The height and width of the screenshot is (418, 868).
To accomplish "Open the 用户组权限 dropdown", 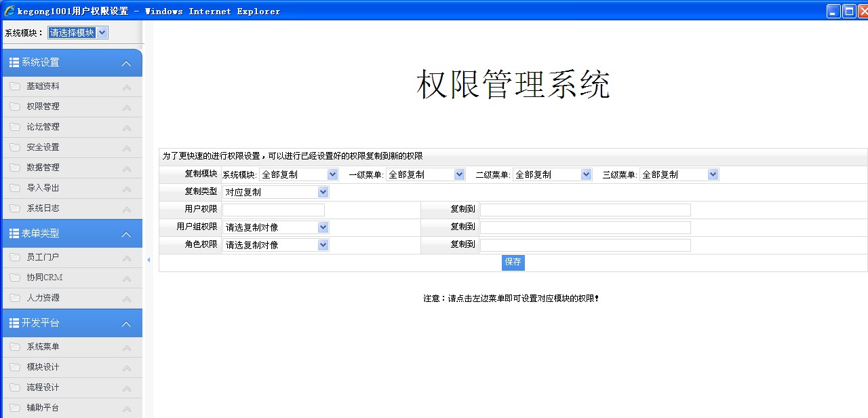I will 275,227.
